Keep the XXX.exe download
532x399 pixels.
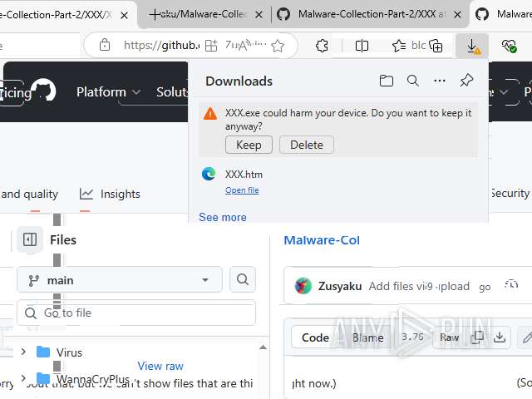tap(249, 145)
